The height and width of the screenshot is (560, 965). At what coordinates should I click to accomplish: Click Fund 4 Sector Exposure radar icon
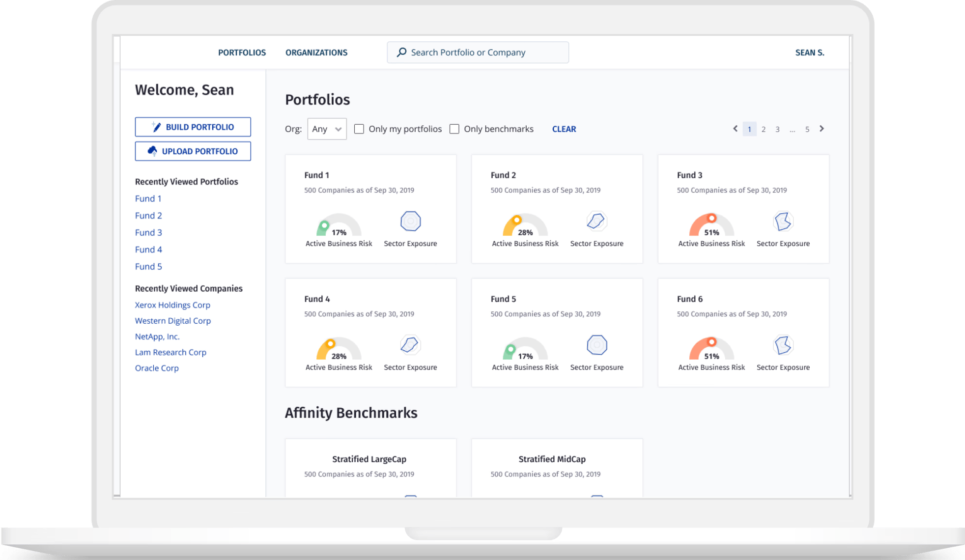coord(410,345)
